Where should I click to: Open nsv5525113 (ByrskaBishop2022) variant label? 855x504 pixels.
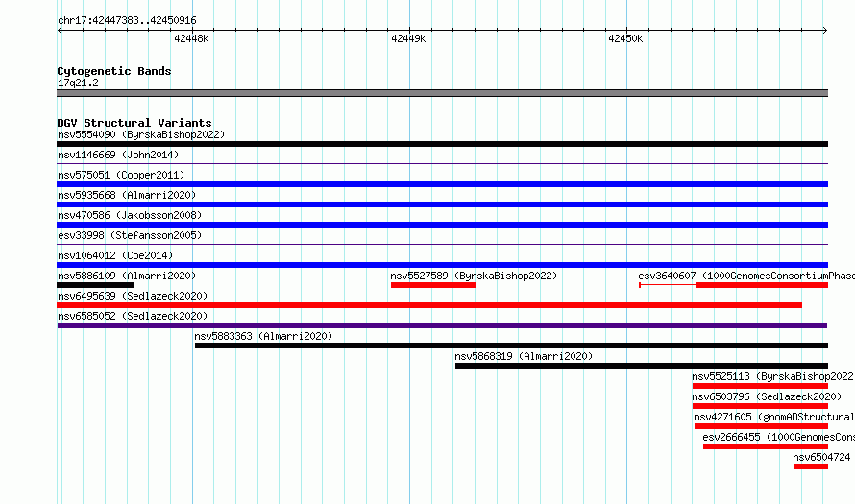click(773, 376)
